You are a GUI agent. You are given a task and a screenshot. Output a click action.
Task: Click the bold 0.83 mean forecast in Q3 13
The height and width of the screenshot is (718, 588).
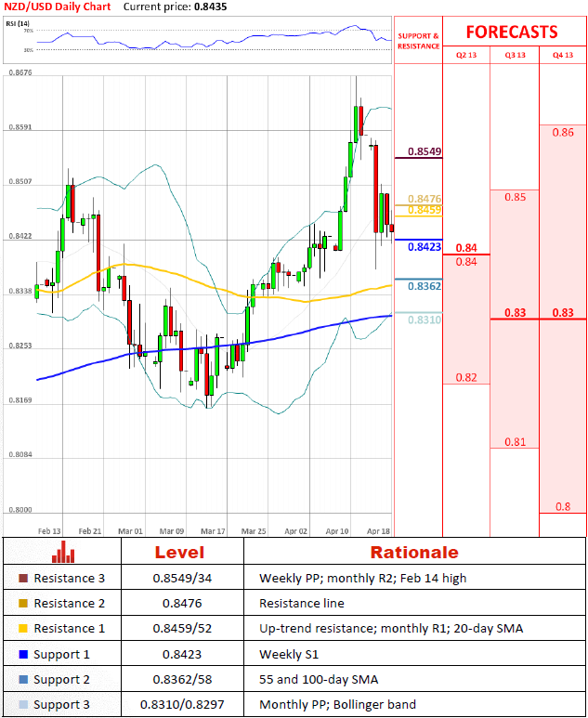(516, 313)
